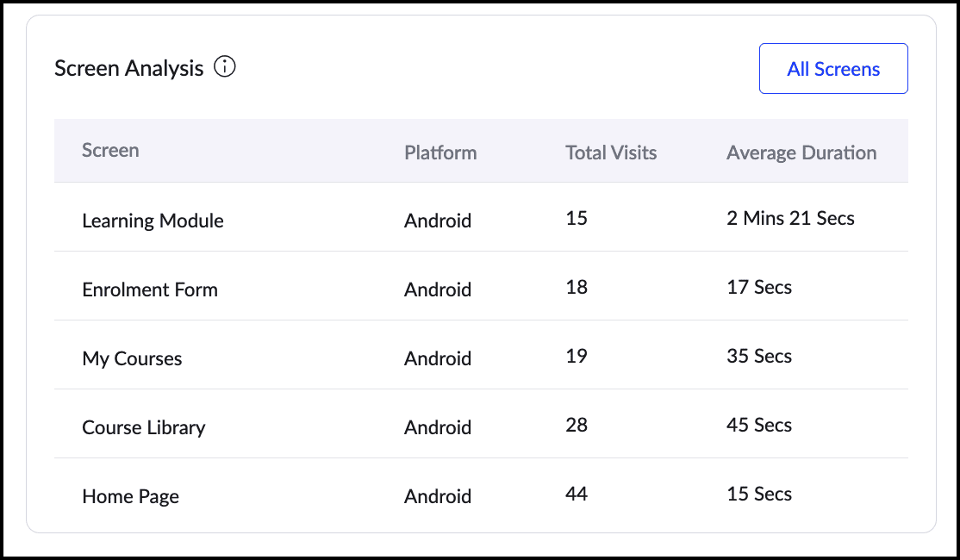Open the All Screens button
The width and height of the screenshot is (960, 560).
(x=833, y=69)
